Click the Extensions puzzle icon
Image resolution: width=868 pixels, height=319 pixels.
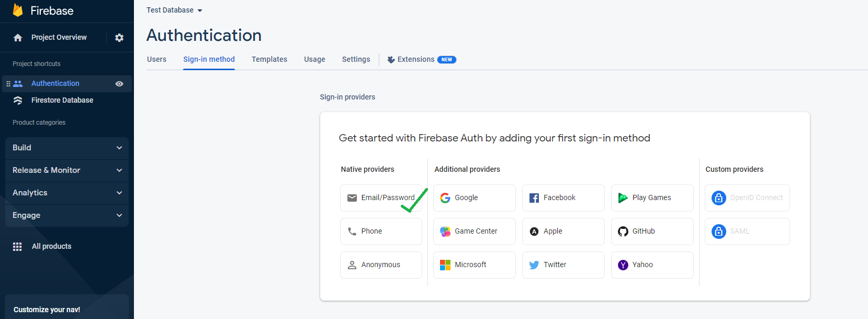pyautogui.click(x=391, y=60)
